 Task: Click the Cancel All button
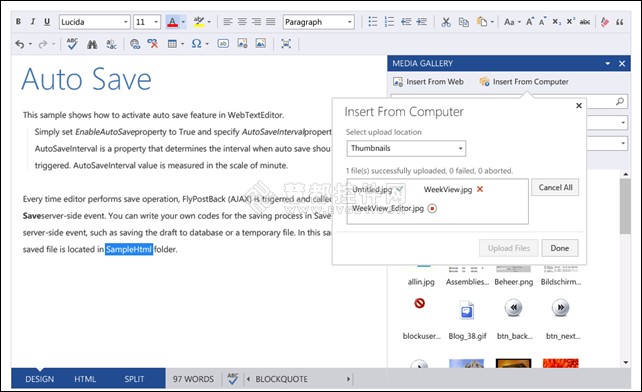[x=555, y=188]
